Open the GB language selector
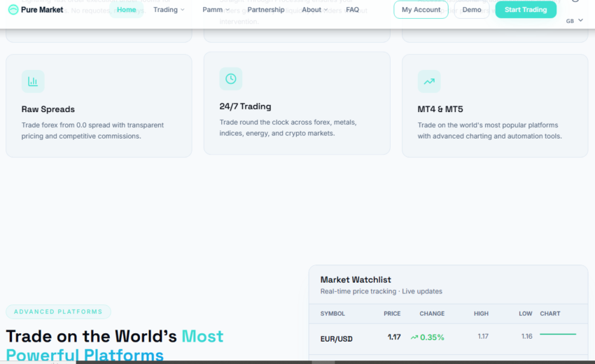The image size is (595, 364). coord(574,21)
